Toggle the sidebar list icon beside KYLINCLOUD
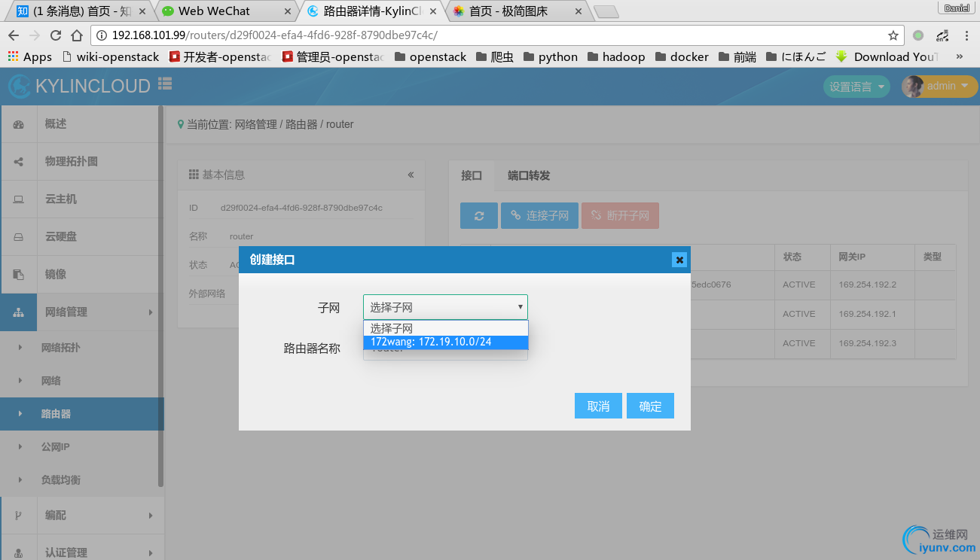The image size is (980, 560). pos(165,84)
